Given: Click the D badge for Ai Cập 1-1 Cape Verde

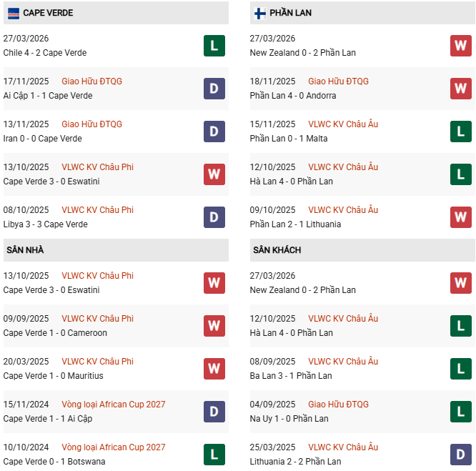Looking at the screenshot, I should pos(214,89).
